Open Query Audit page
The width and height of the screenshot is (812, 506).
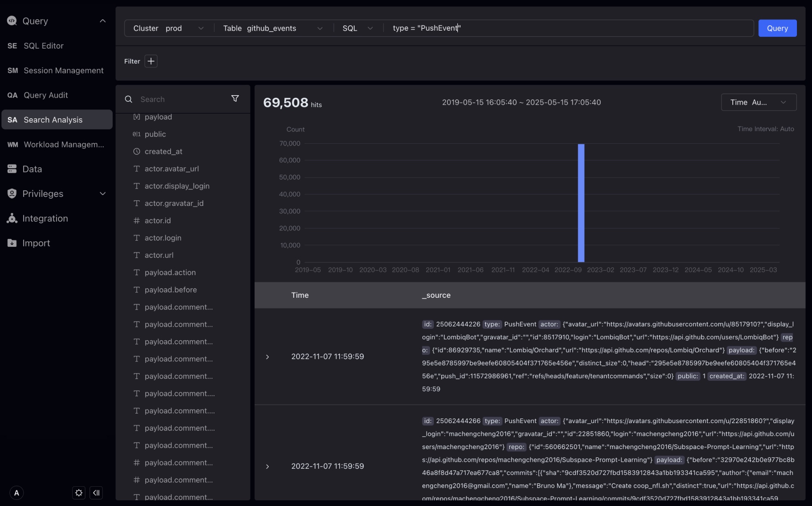tap(46, 95)
